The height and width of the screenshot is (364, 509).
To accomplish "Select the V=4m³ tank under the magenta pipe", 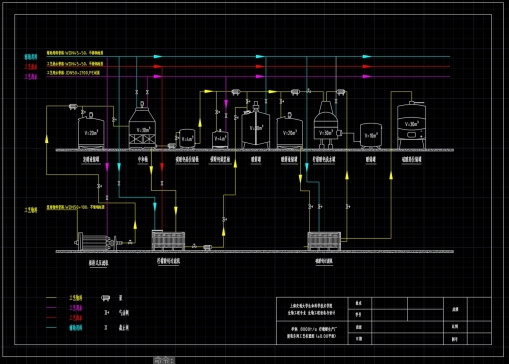I will (220, 139).
